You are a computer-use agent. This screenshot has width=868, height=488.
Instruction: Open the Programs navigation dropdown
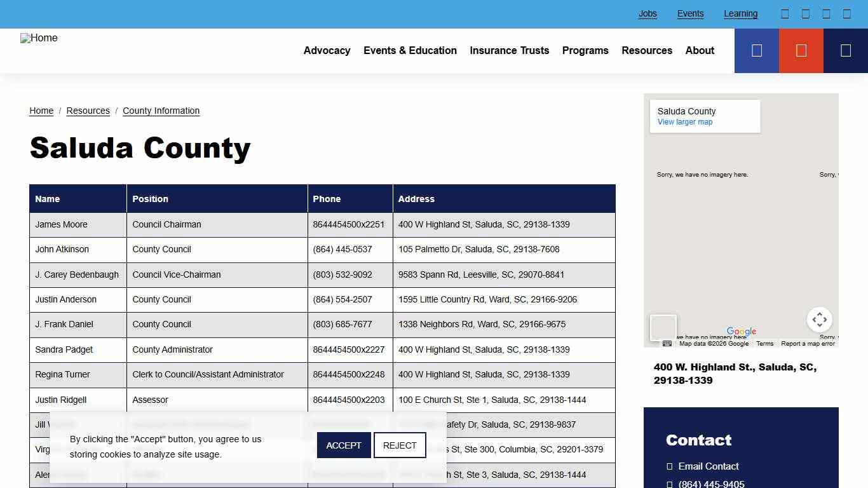click(585, 50)
